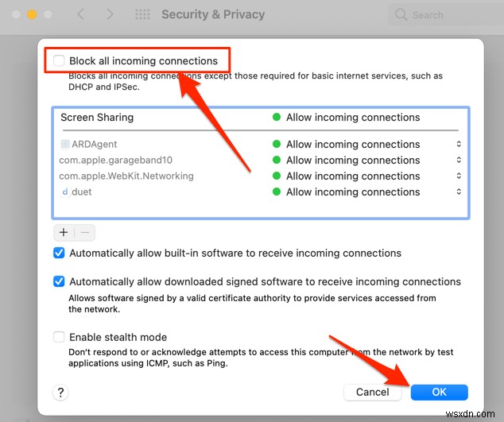Click the OK button
The image size is (504, 422).
(440, 392)
